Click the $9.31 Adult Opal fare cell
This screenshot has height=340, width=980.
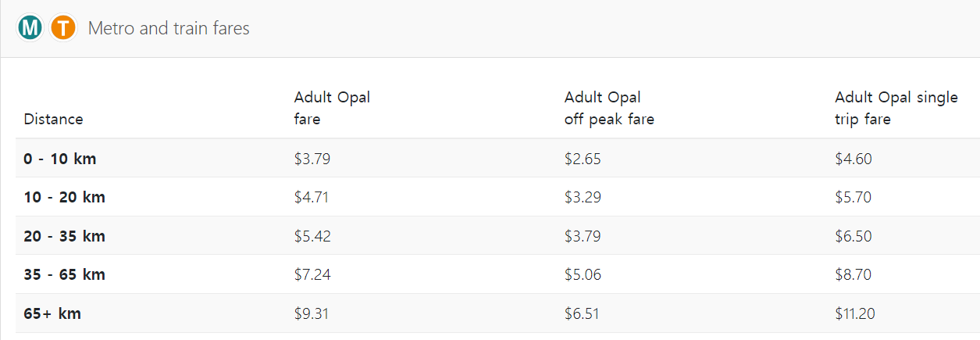click(x=312, y=314)
